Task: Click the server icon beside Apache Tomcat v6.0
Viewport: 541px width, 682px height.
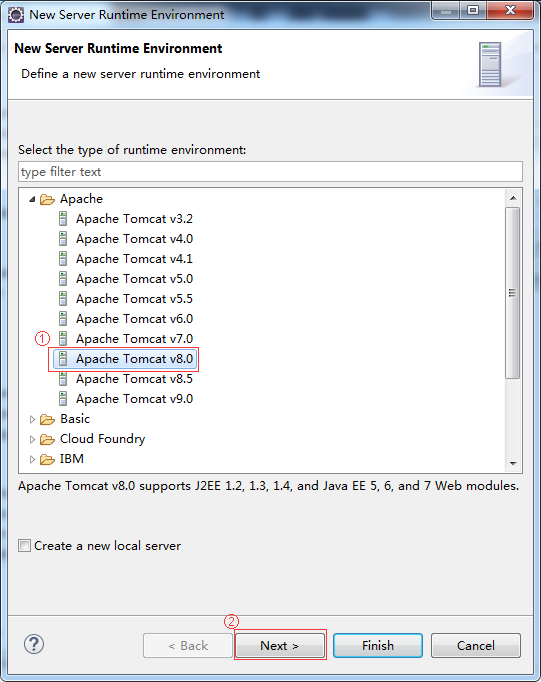Action: click(63, 319)
